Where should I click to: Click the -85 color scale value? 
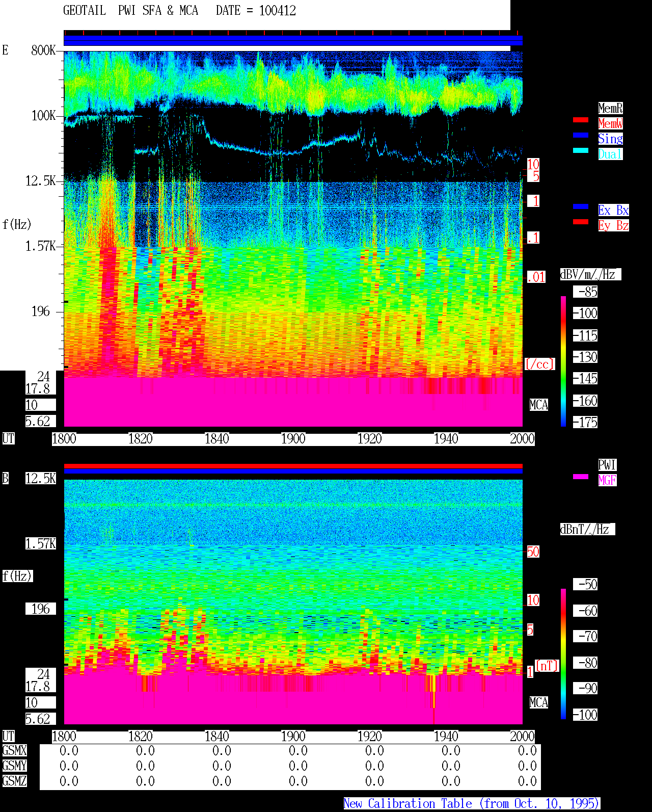coord(585,292)
